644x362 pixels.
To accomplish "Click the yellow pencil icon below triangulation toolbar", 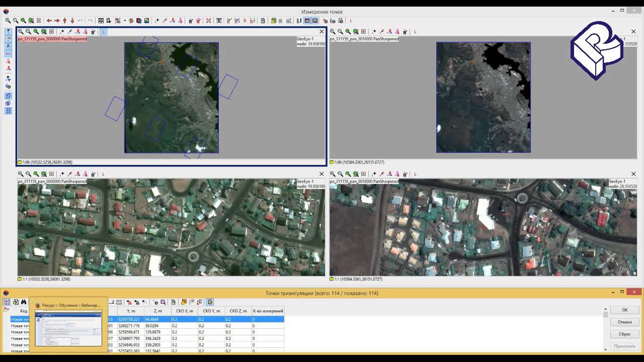I will [x=6, y=309].
